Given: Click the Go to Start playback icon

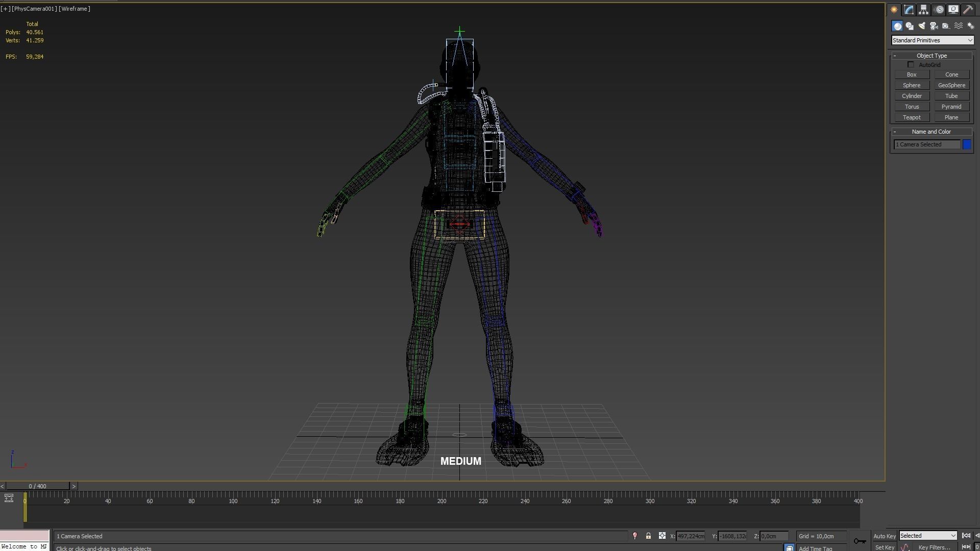Looking at the screenshot, I should 966,536.
